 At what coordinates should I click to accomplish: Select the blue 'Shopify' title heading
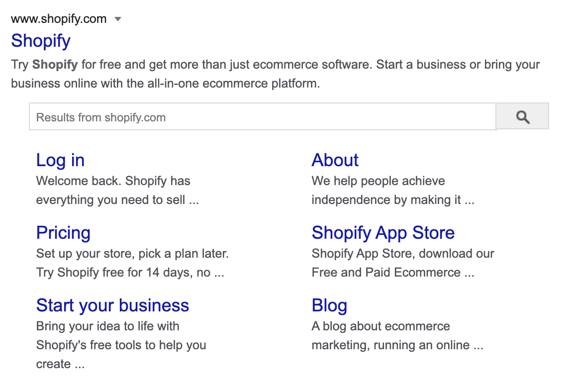[x=40, y=41]
